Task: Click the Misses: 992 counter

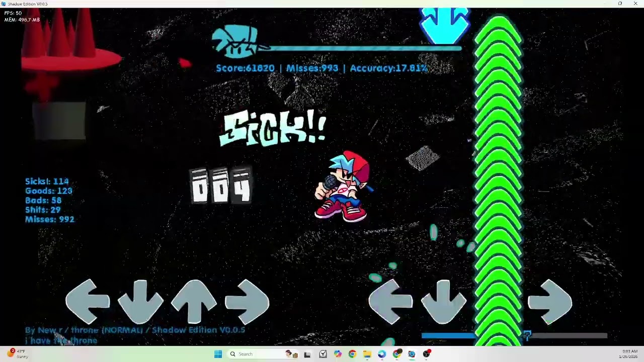Action: [x=50, y=219]
